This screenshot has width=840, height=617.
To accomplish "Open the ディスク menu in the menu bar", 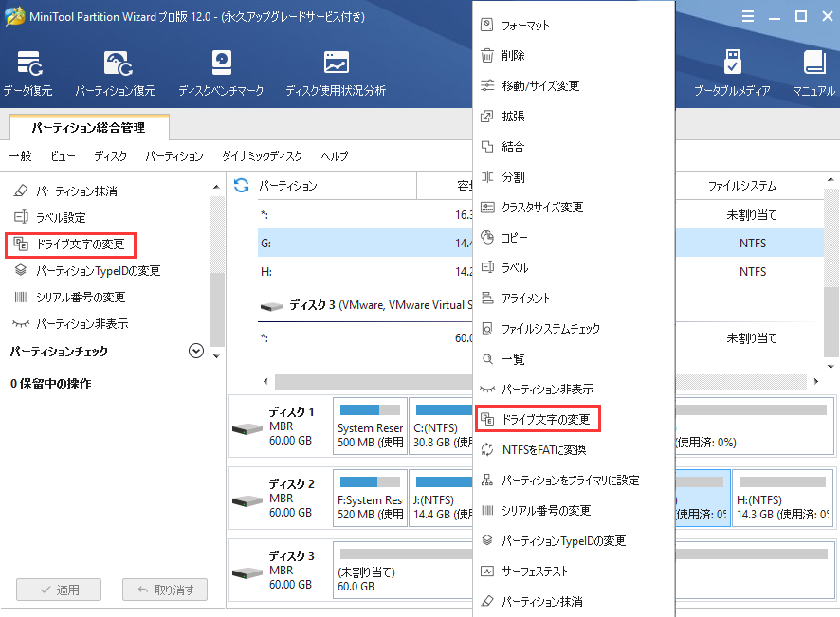I will coord(110,156).
